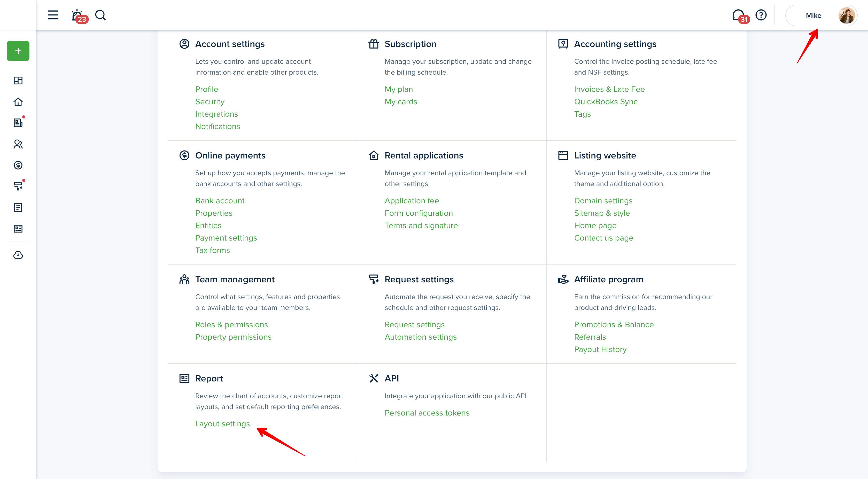The width and height of the screenshot is (868, 479).
Task: Click the search magnifier icon
Action: (100, 15)
